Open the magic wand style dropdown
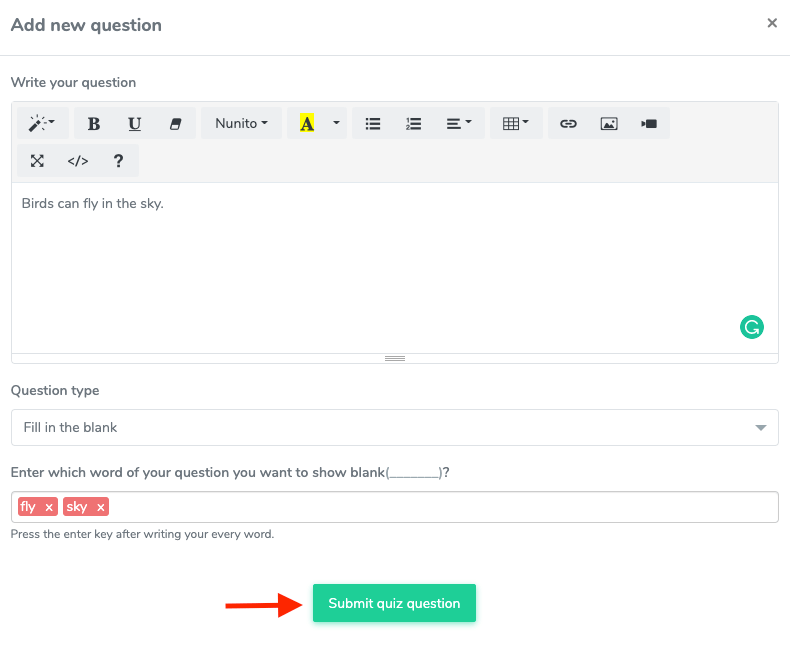 coord(42,124)
